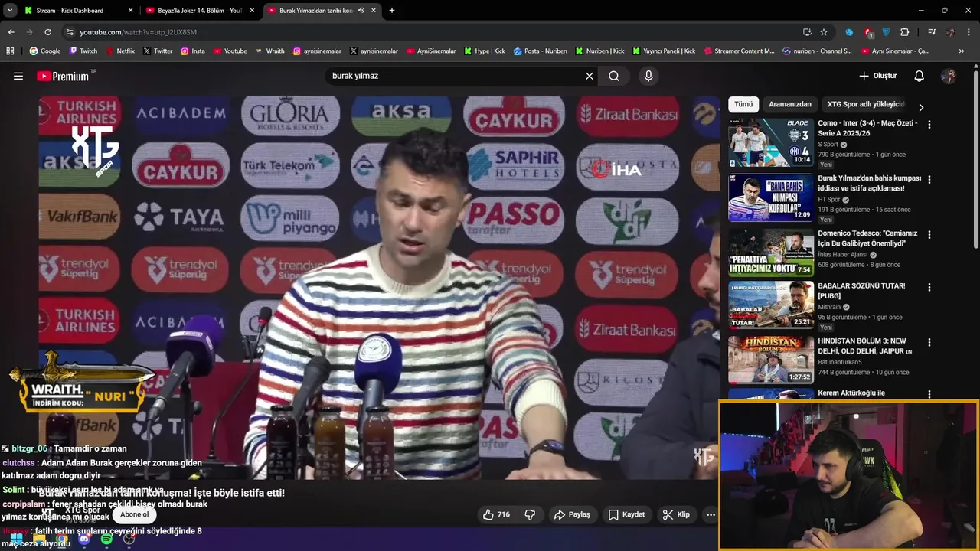
Task: Open the Insta bookmark
Action: [x=193, y=51]
